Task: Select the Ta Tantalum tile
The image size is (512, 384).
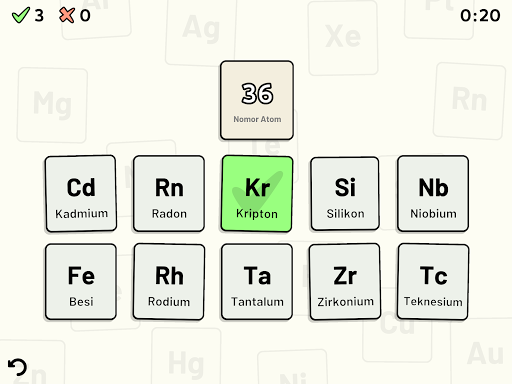Action: pos(257,282)
